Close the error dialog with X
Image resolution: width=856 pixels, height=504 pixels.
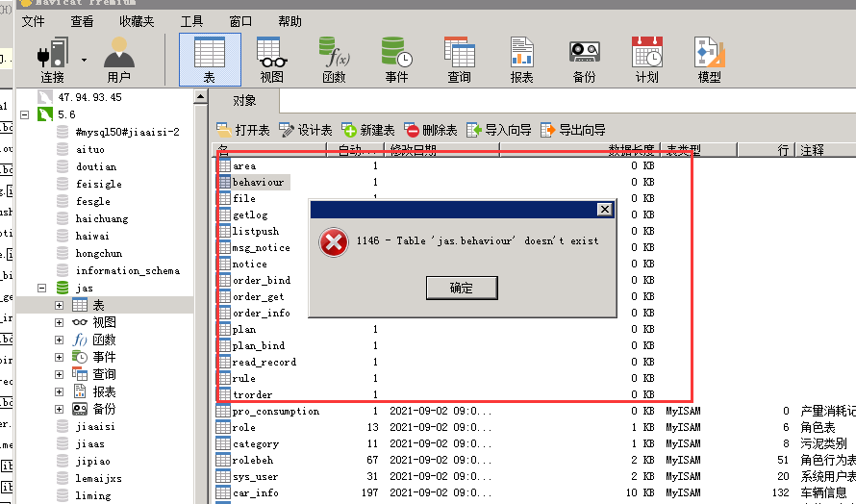604,209
